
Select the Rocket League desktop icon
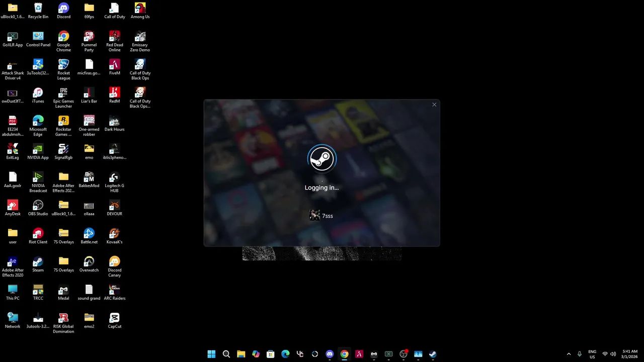click(63, 69)
